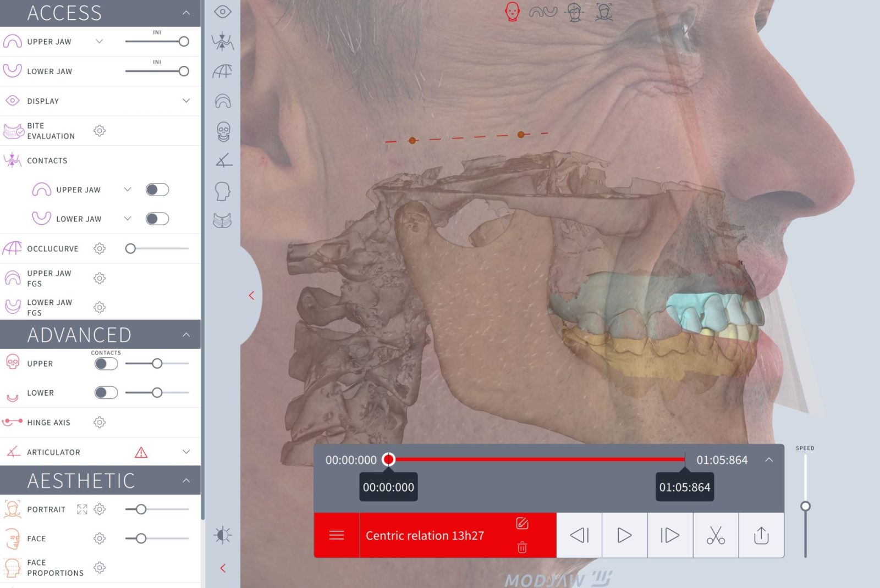Image resolution: width=880 pixels, height=588 pixels.
Task: Open the recordings list hamburger menu
Action: click(337, 535)
